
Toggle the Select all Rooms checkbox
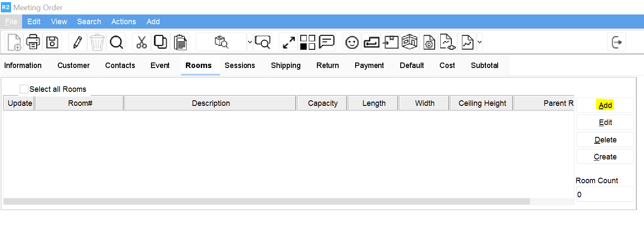pyautogui.click(x=24, y=89)
